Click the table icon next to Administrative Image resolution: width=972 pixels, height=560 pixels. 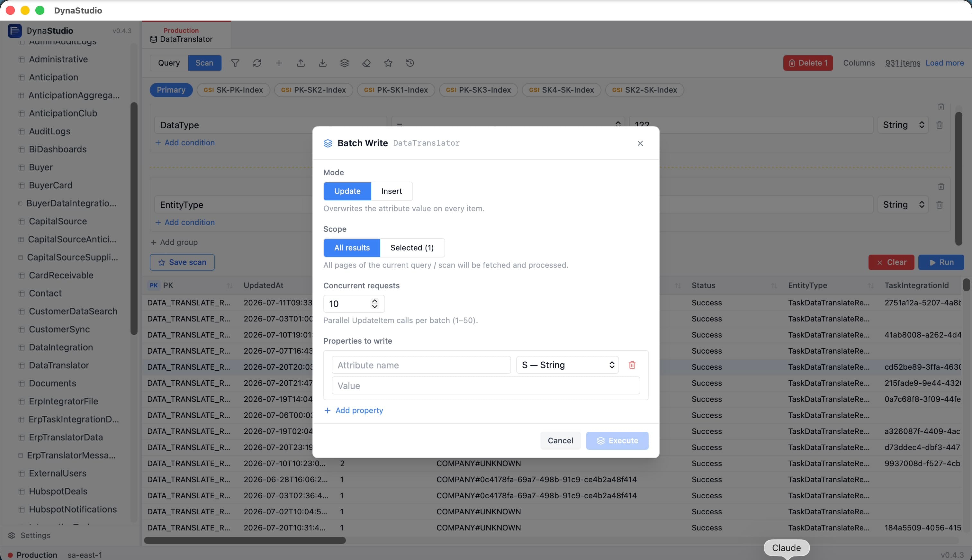tap(22, 59)
